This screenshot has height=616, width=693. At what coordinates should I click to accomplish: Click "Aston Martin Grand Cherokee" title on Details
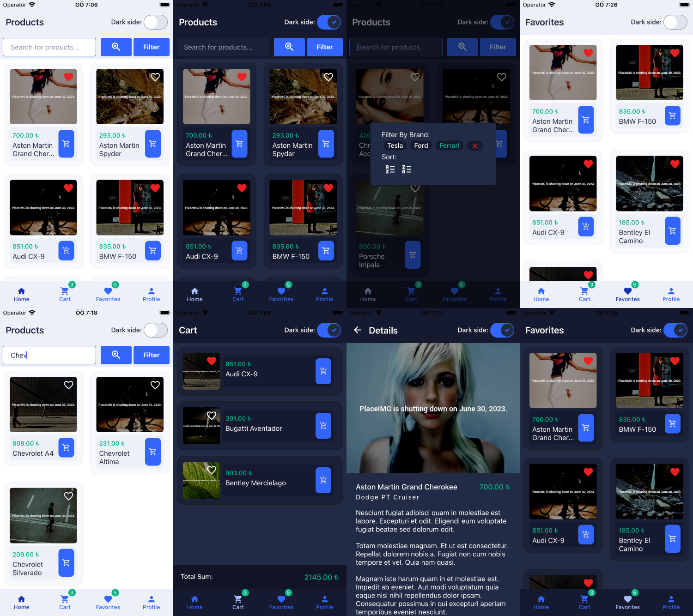click(x=407, y=487)
